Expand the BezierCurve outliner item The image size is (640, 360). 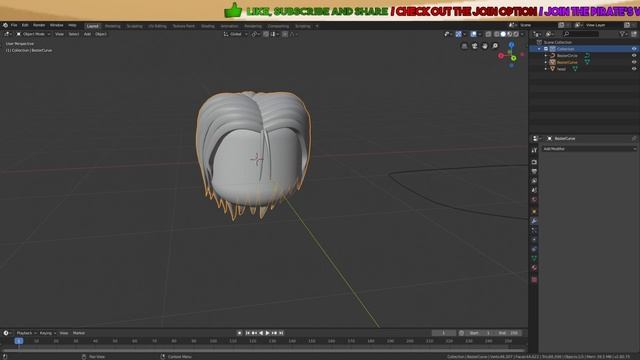coord(546,62)
